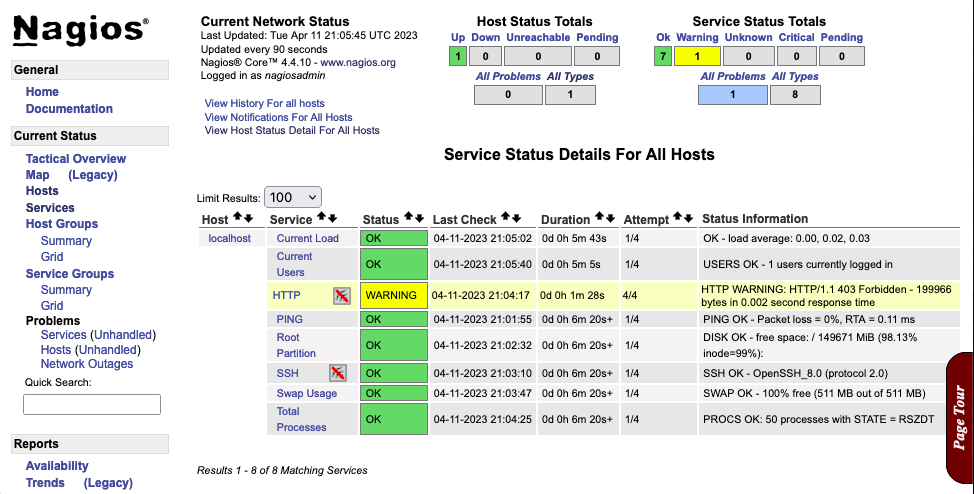
Task: Click View History For all hosts
Action: tap(264, 103)
